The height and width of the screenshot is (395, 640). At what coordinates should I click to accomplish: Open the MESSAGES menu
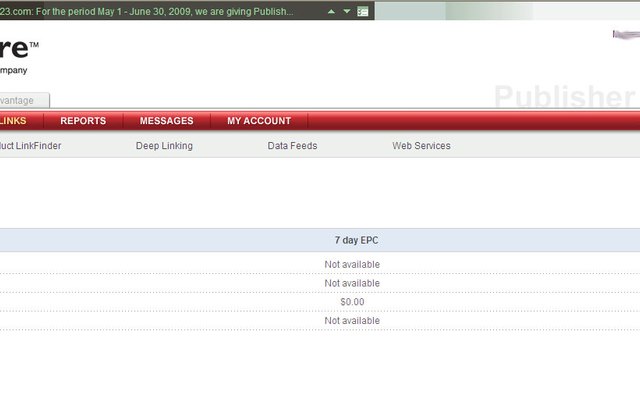167,121
